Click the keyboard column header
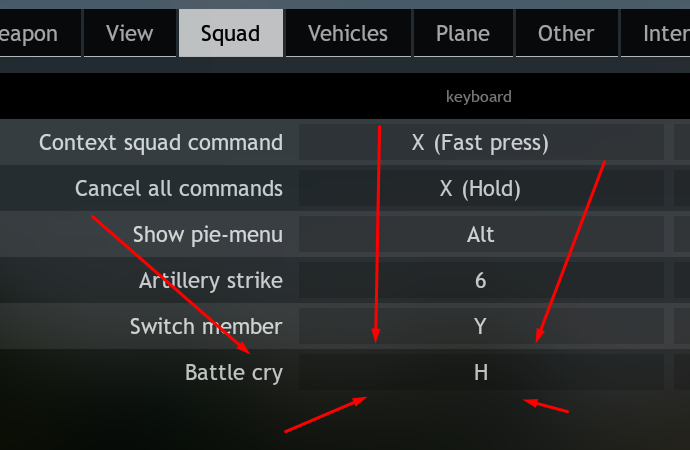This screenshot has width=690, height=450. (x=479, y=97)
